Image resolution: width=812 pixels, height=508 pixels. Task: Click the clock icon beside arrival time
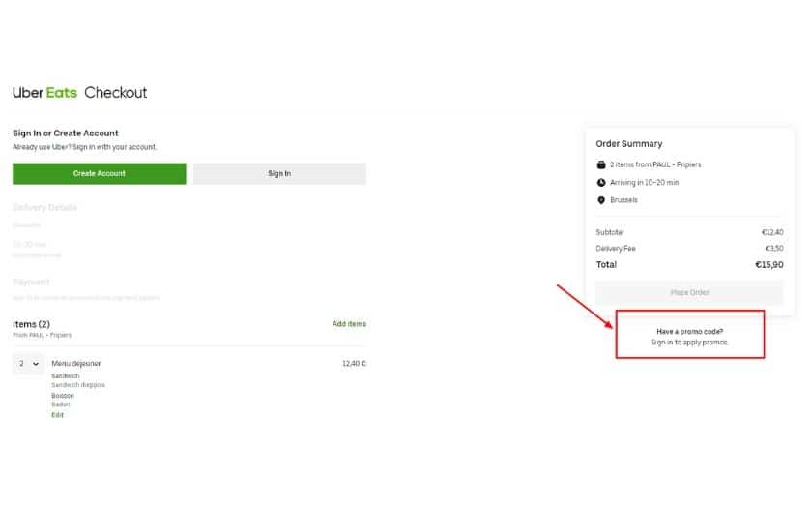click(x=601, y=183)
